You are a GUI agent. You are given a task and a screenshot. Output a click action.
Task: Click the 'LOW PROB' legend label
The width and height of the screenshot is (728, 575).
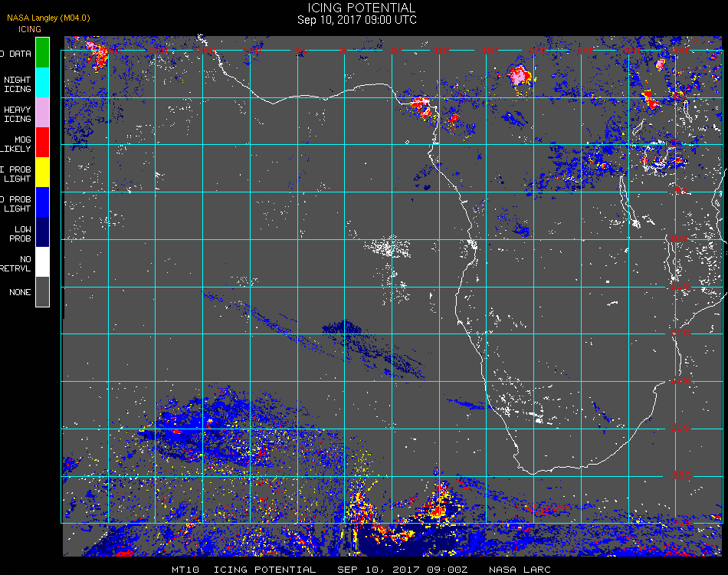tap(21, 234)
